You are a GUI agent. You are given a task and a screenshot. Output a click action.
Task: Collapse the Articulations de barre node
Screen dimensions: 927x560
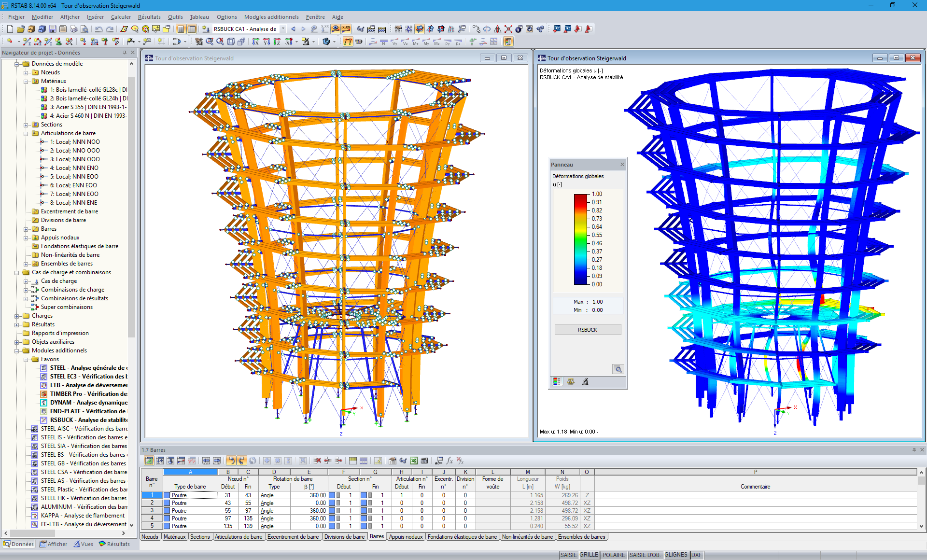click(26, 133)
